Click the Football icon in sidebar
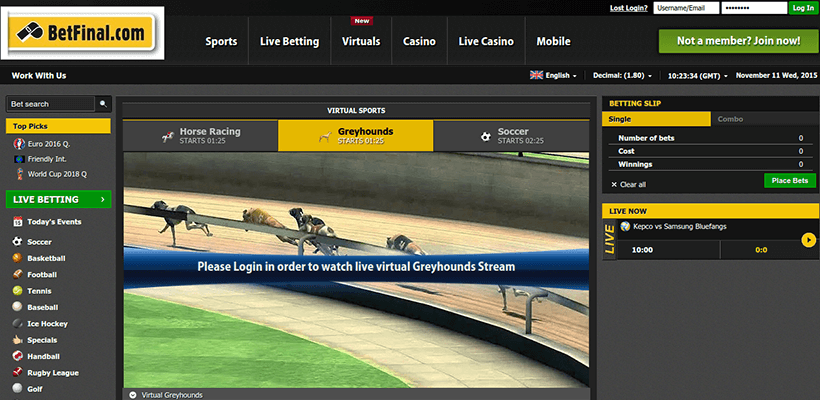 (x=18, y=275)
